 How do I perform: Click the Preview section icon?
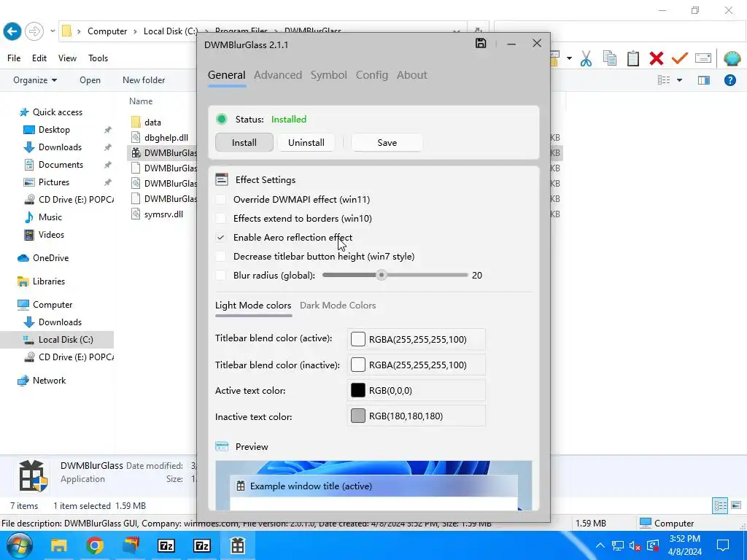pos(222,446)
